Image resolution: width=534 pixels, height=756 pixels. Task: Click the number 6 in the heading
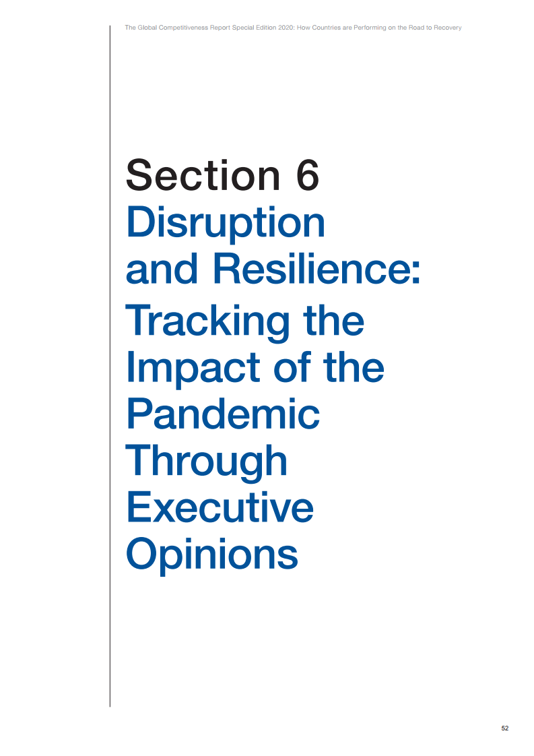[x=308, y=175]
